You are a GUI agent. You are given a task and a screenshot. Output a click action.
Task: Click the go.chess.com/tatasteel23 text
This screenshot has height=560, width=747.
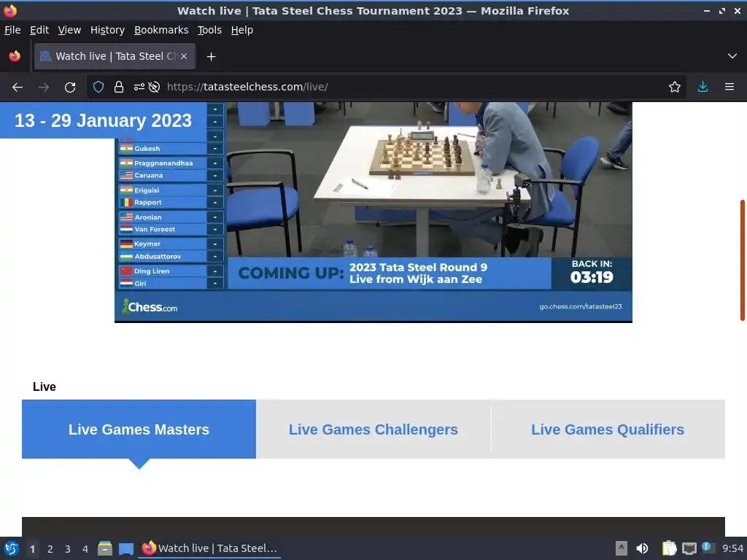(581, 307)
